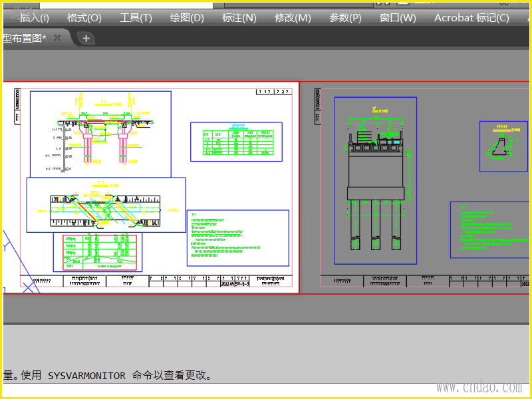Click the left sheet title block at bottom
Viewport: 532px width, 399px height.
tap(156, 281)
